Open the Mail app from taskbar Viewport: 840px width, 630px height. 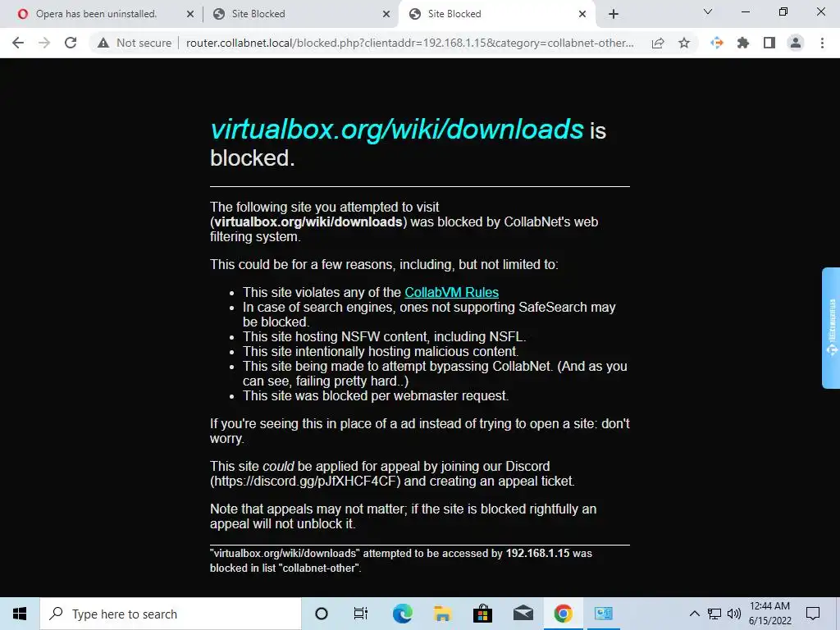pos(523,614)
